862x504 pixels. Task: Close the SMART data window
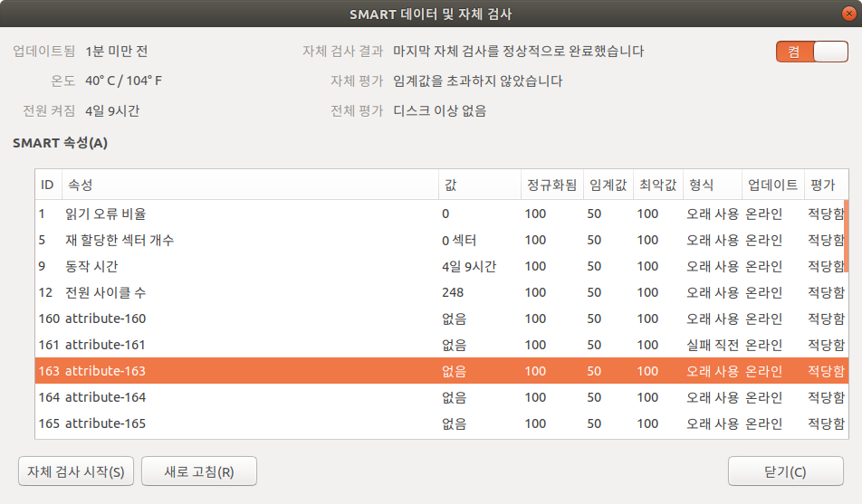coord(848,14)
